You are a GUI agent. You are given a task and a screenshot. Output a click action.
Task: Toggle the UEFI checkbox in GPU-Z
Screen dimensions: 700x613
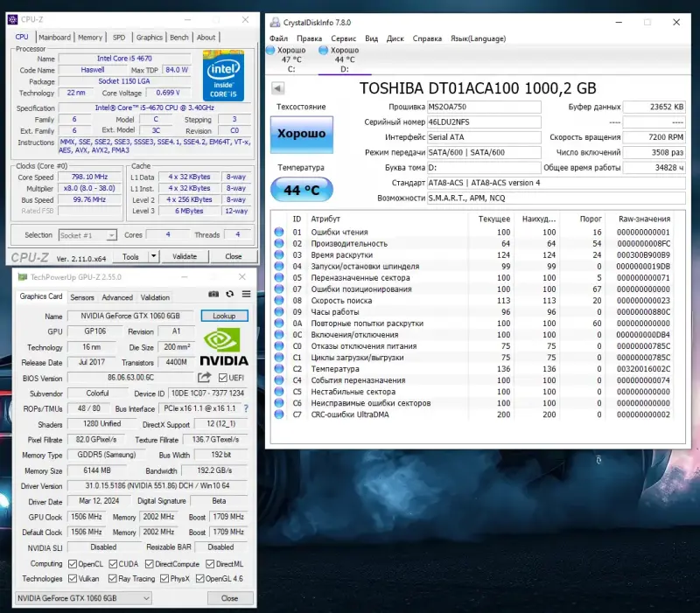(x=223, y=378)
